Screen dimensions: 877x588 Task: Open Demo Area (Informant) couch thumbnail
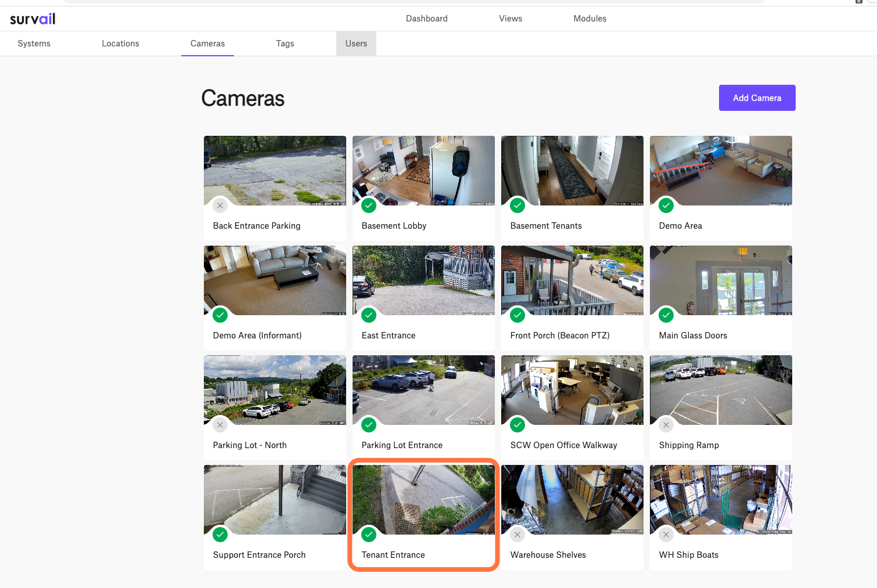click(x=275, y=280)
